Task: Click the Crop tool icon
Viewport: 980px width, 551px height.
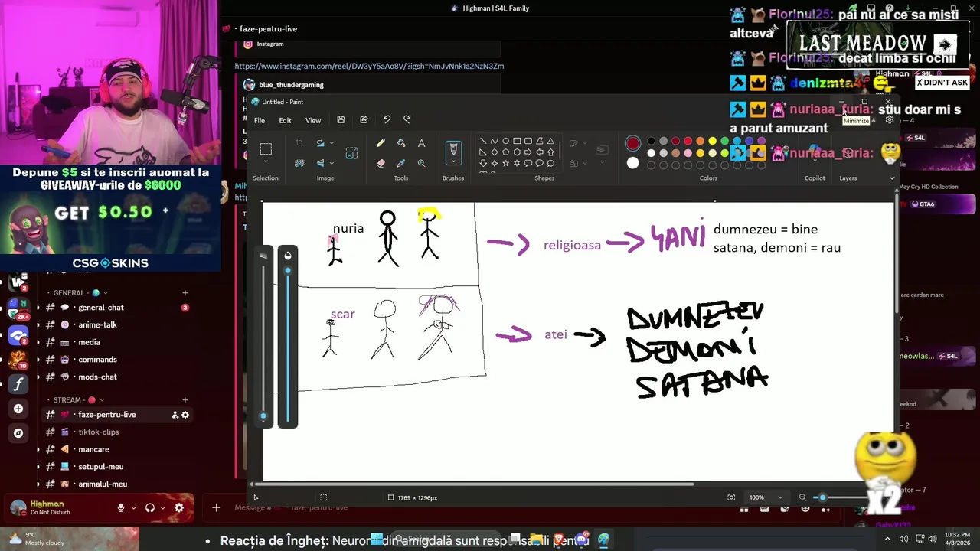Action: click(299, 143)
